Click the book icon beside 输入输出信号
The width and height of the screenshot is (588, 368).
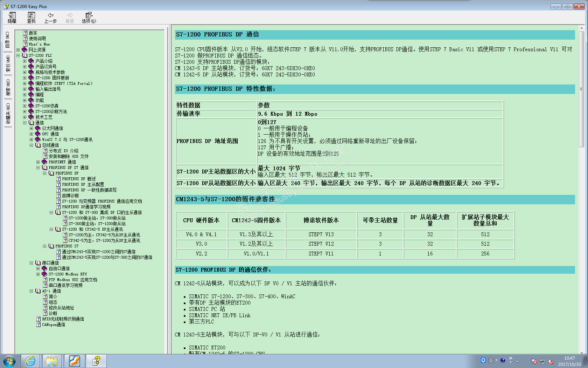[x=31, y=89]
